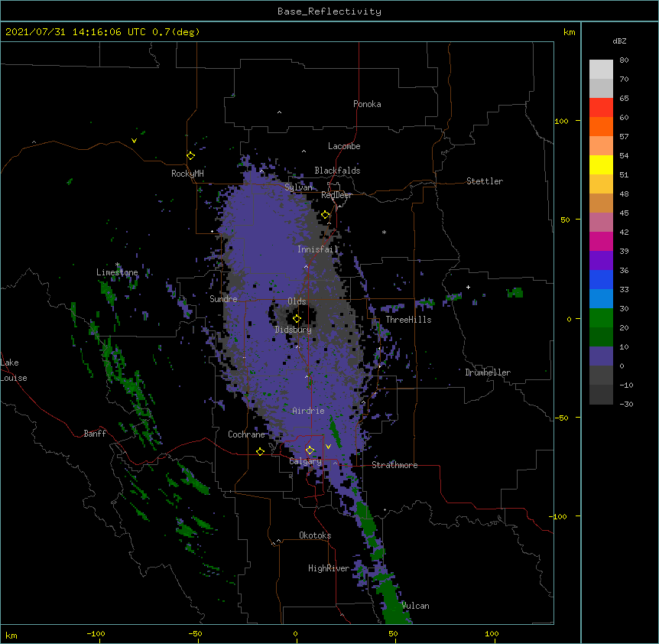Click the Lake Louise label
Screen dimensions: 659x644
click(x=14, y=370)
